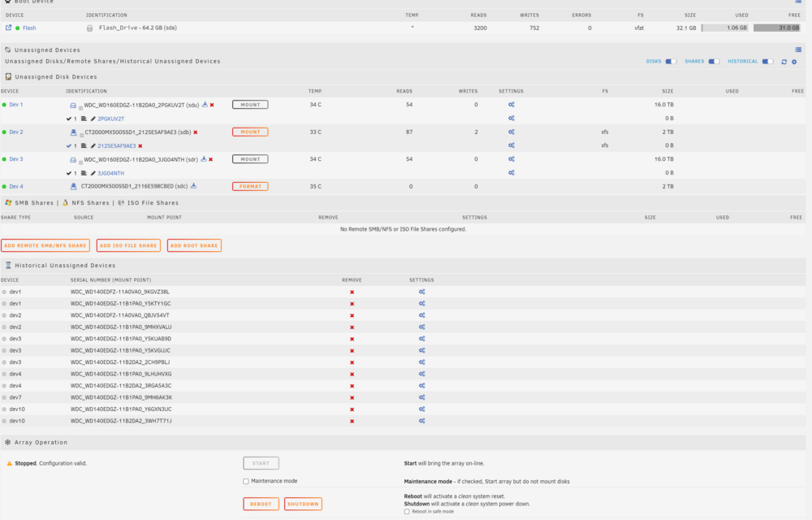Click the partition name 3JG04NTH link

click(110, 174)
